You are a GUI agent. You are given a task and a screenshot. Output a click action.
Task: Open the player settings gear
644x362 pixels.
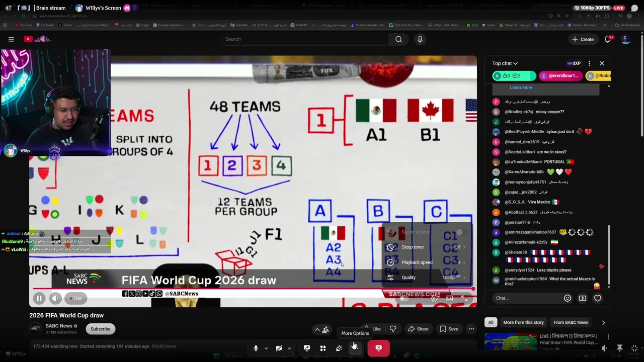coord(434,298)
